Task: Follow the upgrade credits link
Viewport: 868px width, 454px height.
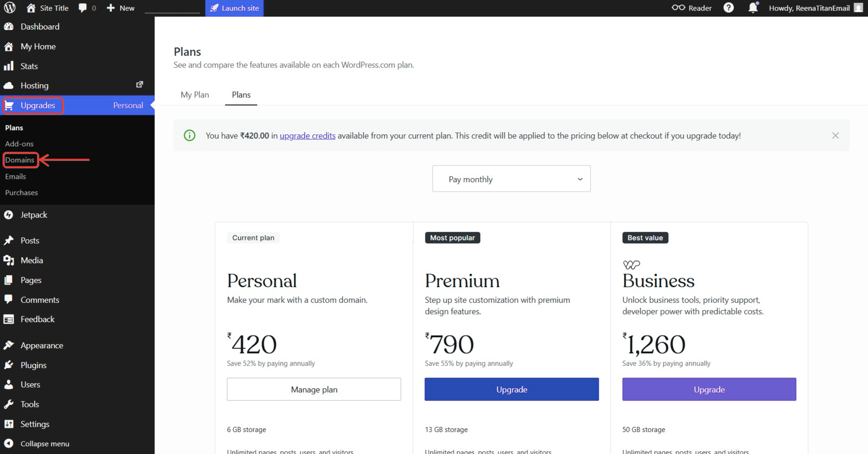Action: [308, 136]
